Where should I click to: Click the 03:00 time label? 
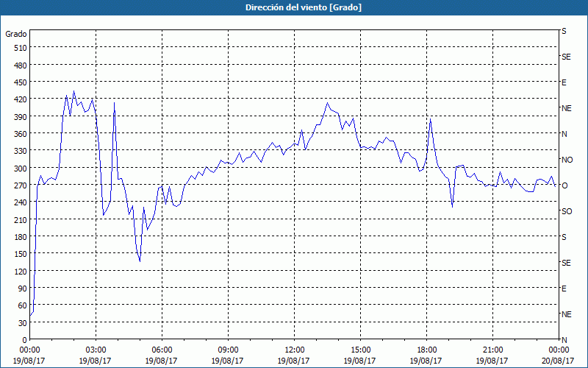(x=96, y=350)
